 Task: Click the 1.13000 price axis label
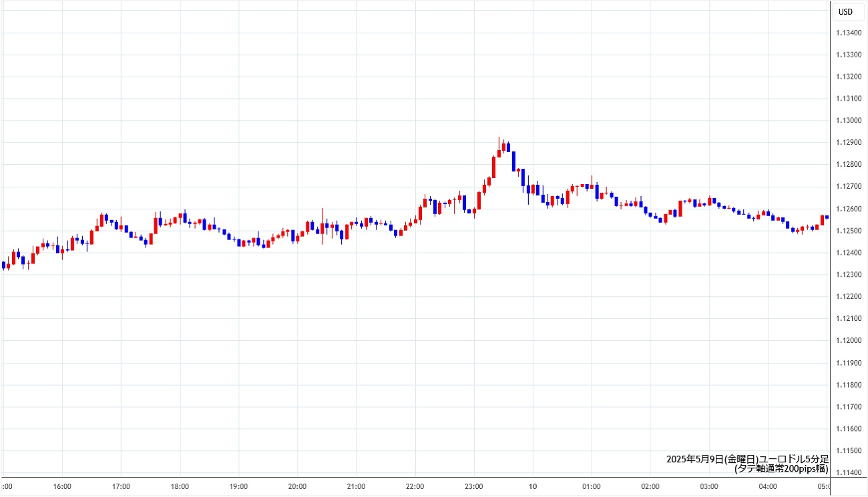pyautogui.click(x=847, y=121)
